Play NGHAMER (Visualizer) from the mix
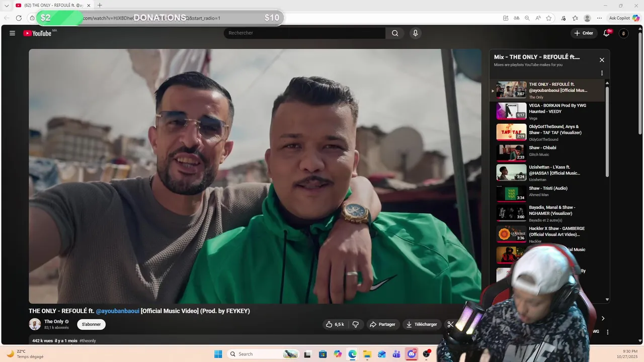644x362 pixels. point(546,213)
